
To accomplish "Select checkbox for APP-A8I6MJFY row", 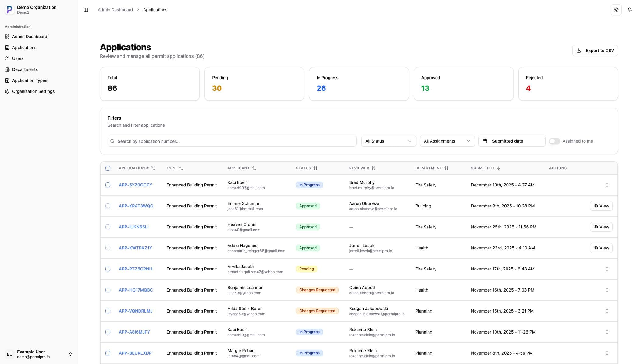I will coord(108,332).
